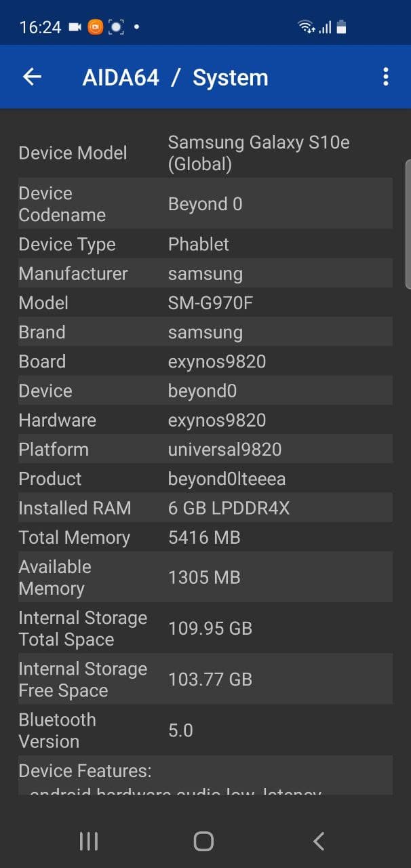Tap the camera recording status icon
Image resolution: width=411 pixels, height=868 pixels.
[x=75, y=27]
